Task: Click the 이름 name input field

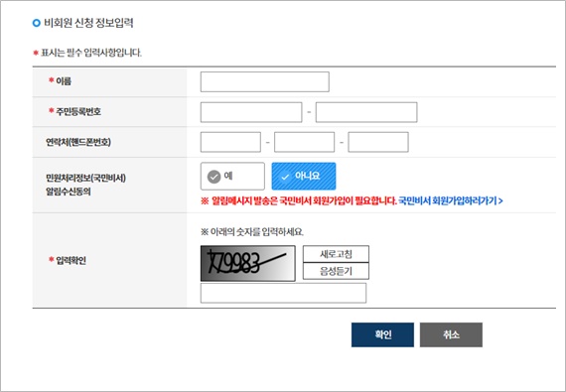Action: pyautogui.click(x=264, y=81)
